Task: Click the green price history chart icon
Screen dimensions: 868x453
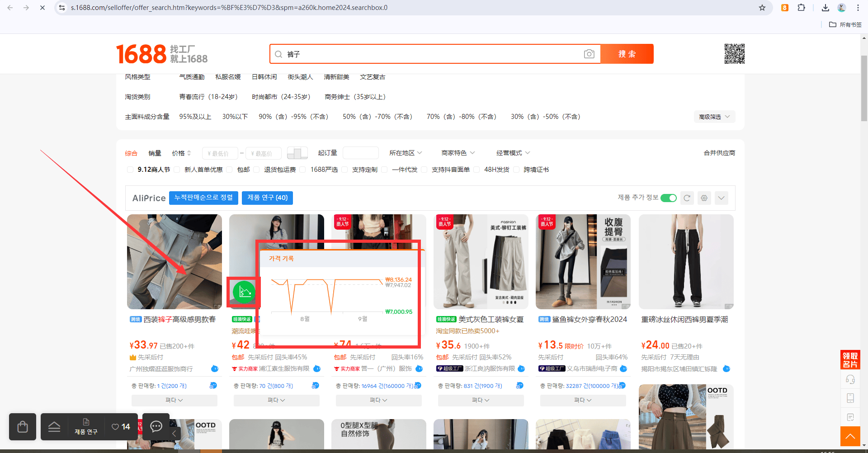Action: (x=244, y=292)
